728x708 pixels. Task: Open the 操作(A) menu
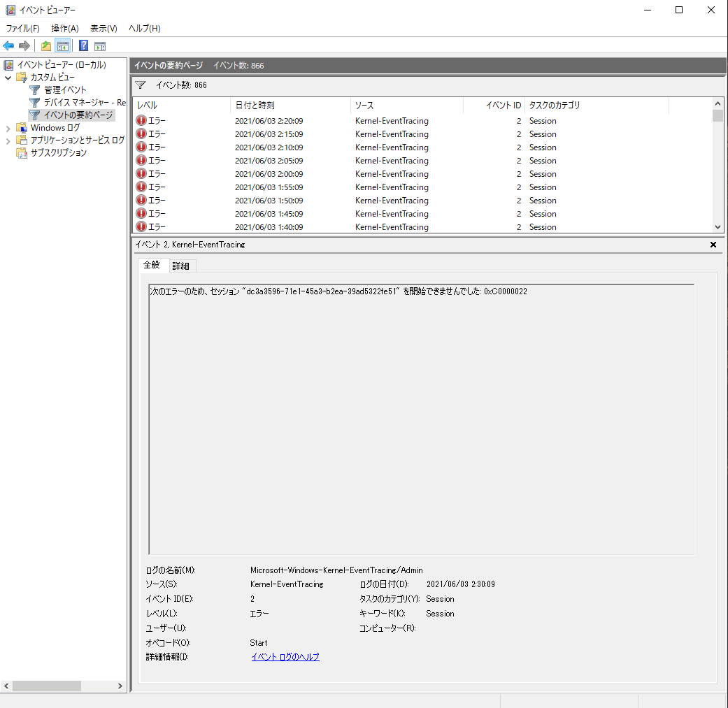(x=65, y=28)
